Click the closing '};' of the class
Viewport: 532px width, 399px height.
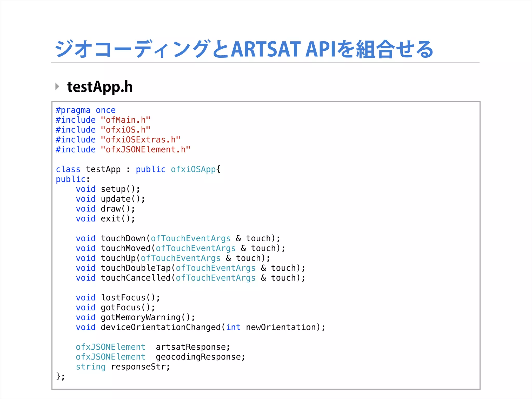coord(61,376)
